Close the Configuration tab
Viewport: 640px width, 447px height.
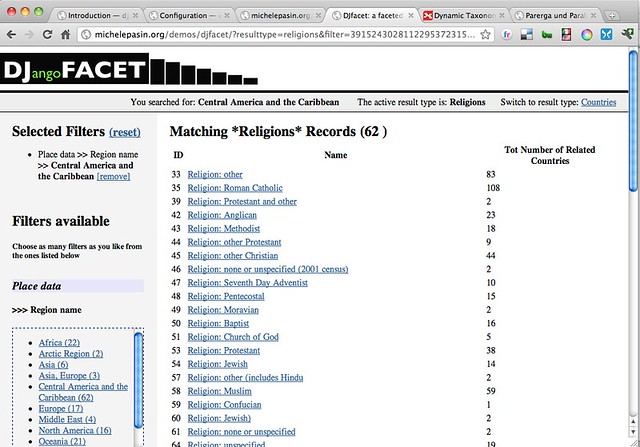(x=227, y=16)
